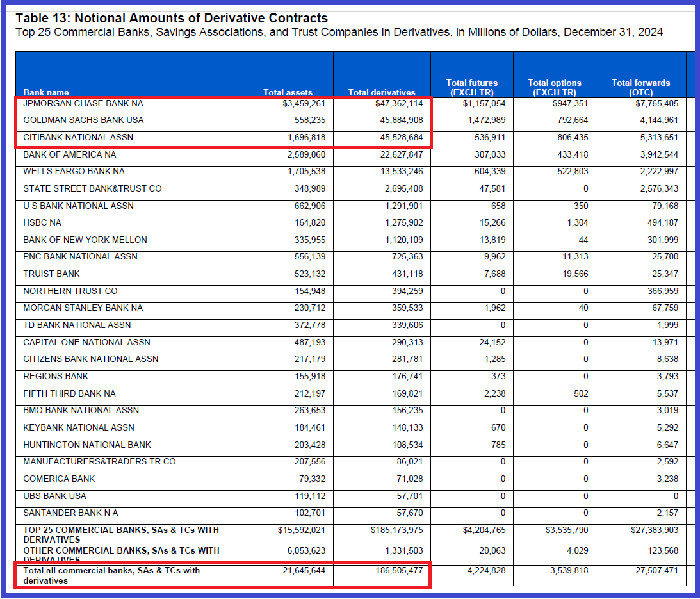700x599 pixels.
Task: Click Capital One total futures value 24,152
Action: pyautogui.click(x=492, y=342)
